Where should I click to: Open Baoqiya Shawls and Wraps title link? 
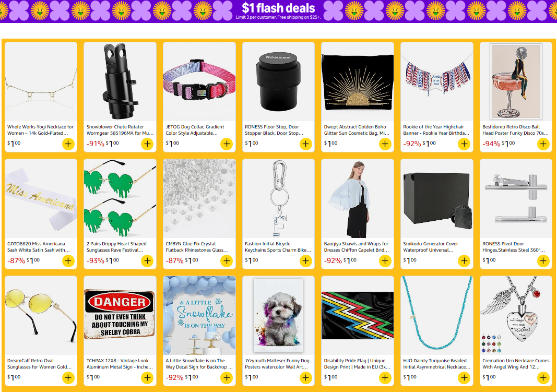357,247
